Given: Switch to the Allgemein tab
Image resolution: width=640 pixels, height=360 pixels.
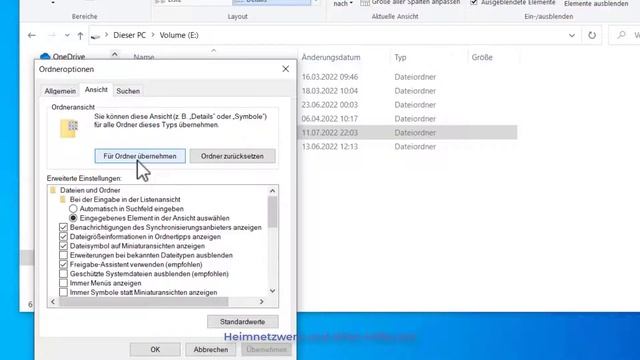Looking at the screenshot, I should click(x=60, y=91).
